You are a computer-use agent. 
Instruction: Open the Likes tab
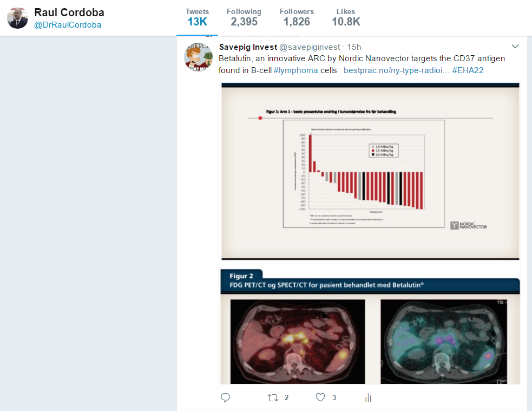point(346,18)
